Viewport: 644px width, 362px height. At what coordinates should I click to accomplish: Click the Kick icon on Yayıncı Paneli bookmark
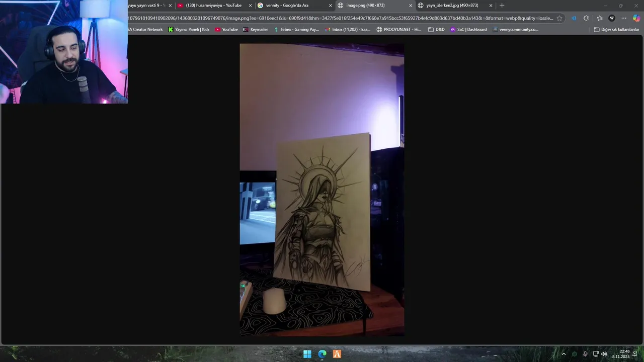[x=171, y=30]
